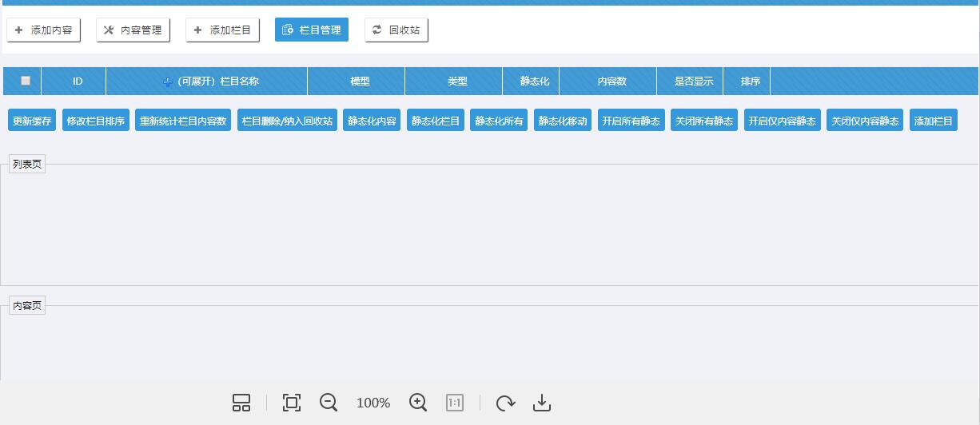980x425 pixels.
Task: Zoom out with the magnifier minus icon
Action: (x=329, y=403)
